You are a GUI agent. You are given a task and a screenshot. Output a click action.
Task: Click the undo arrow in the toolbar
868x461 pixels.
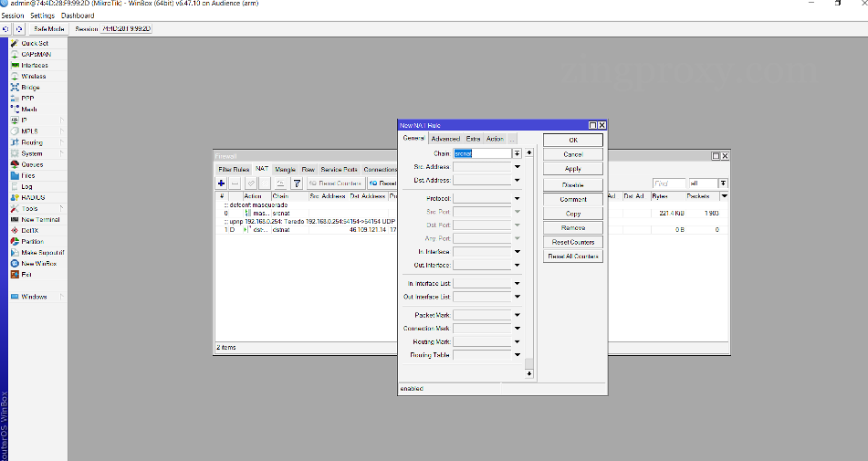(6, 29)
